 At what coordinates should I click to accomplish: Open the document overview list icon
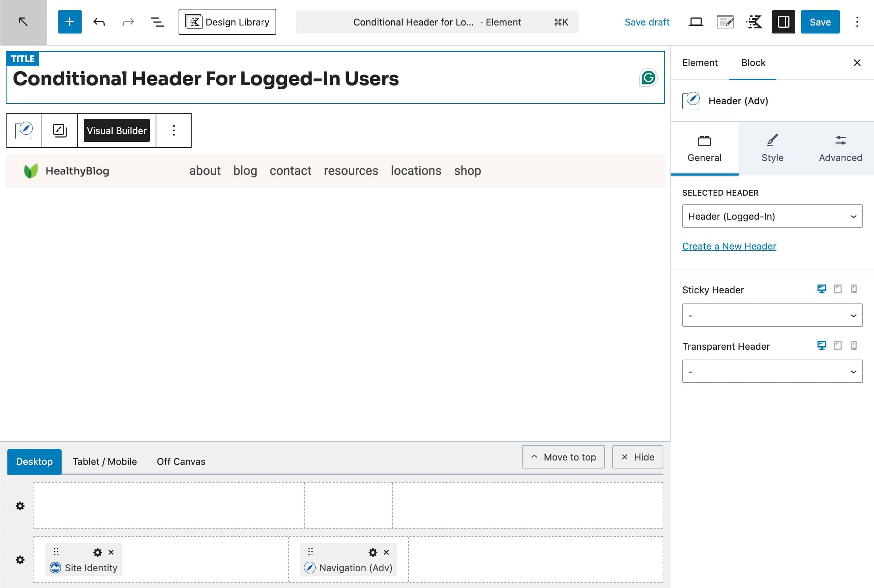point(157,22)
